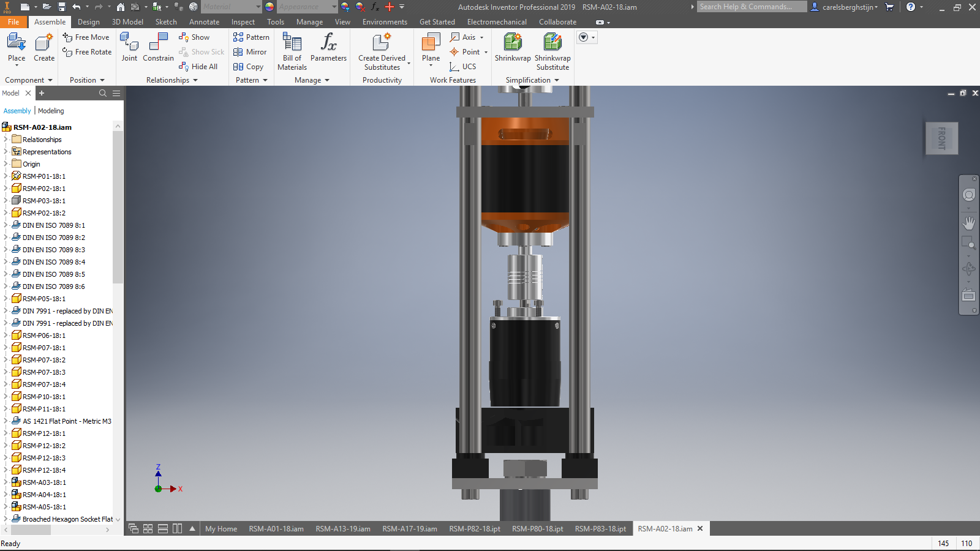Click the tile windows layout icon in tab bar
The width and height of the screenshot is (980, 551).
[148, 528]
